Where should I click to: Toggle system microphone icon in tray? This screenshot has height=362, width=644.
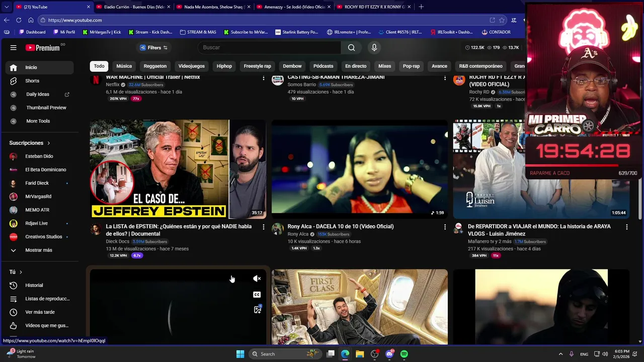coord(571,354)
